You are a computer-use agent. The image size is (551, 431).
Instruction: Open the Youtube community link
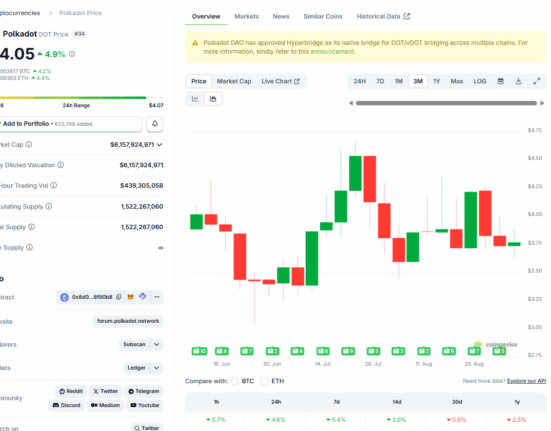[145, 405]
